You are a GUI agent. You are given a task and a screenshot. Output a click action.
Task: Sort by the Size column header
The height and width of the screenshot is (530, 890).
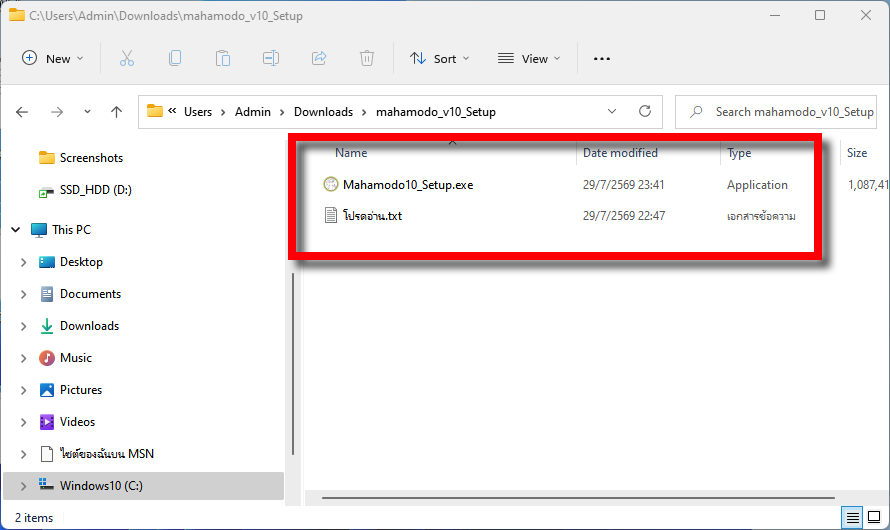click(x=857, y=153)
